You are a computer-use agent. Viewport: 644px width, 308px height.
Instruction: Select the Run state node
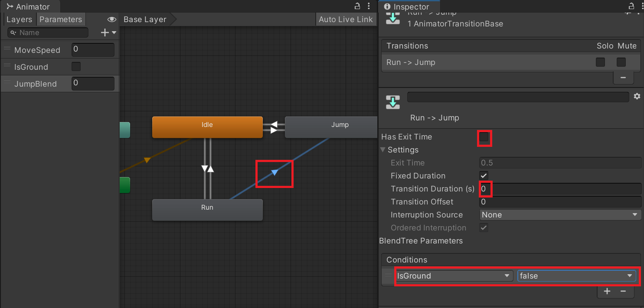pyautogui.click(x=207, y=210)
